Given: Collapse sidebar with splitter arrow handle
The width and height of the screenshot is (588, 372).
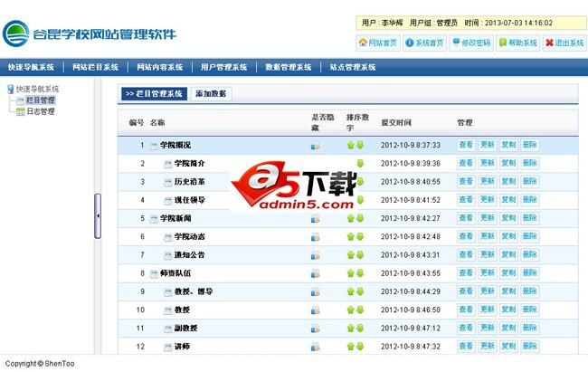Looking at the screenshot, I should [98, 216].
